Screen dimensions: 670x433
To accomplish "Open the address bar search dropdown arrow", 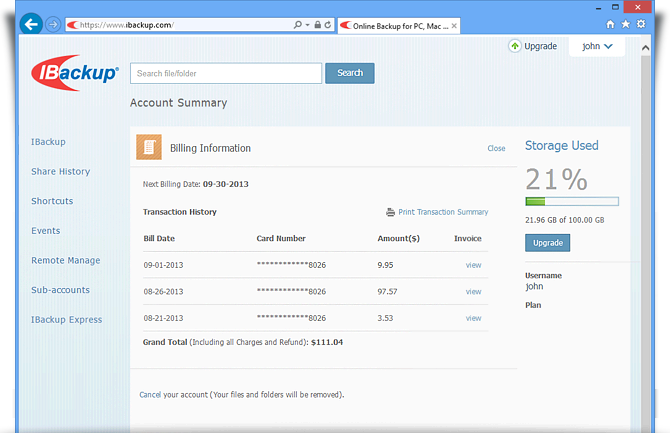I will tap(307, 25).
